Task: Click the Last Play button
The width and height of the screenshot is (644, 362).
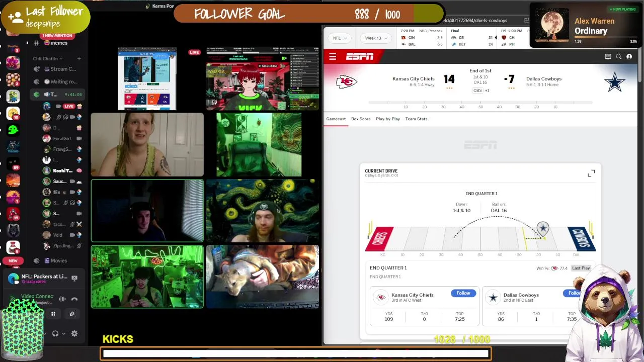Action: pyautogui.click(x=581, y=268)
